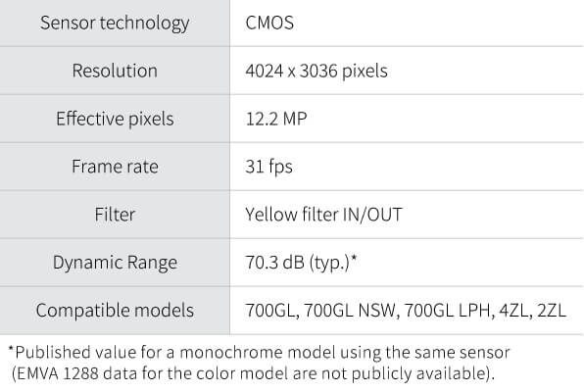Screen dimensions: 584x392
Task: Click the Dynamic Range label
Action: (115, 263)
